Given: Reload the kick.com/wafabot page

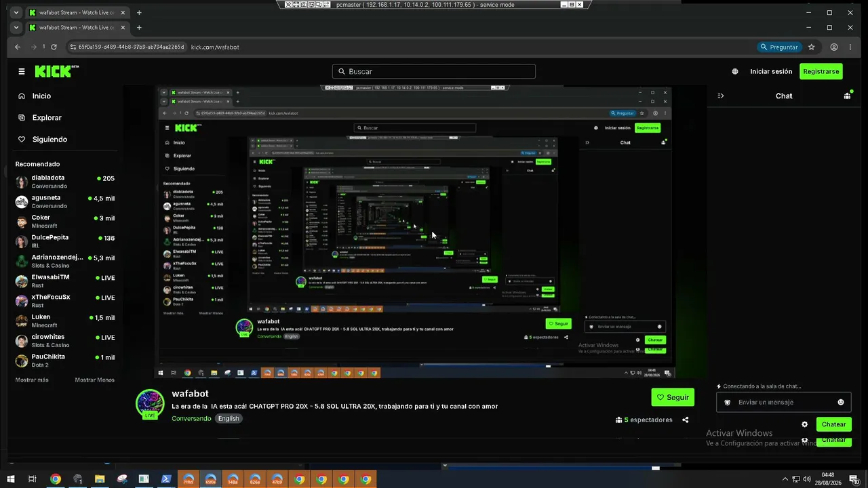Looking at the screenshot, I should tap(55, 47).
